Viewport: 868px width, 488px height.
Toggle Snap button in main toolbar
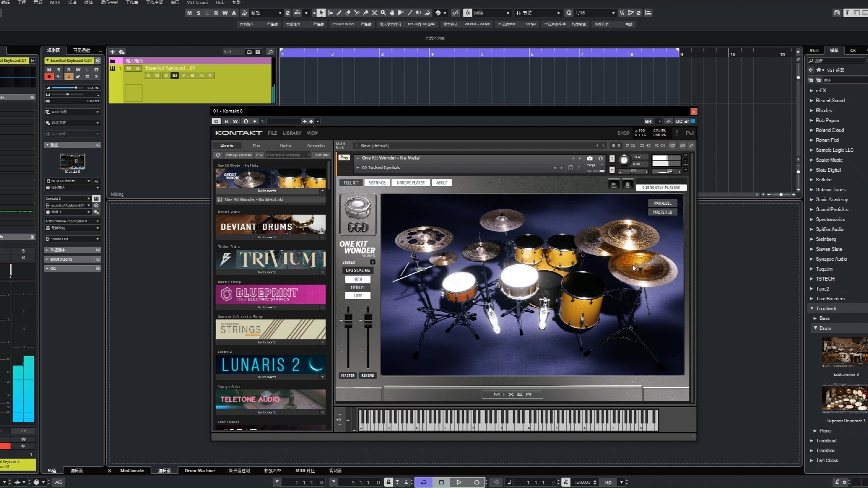467,13
